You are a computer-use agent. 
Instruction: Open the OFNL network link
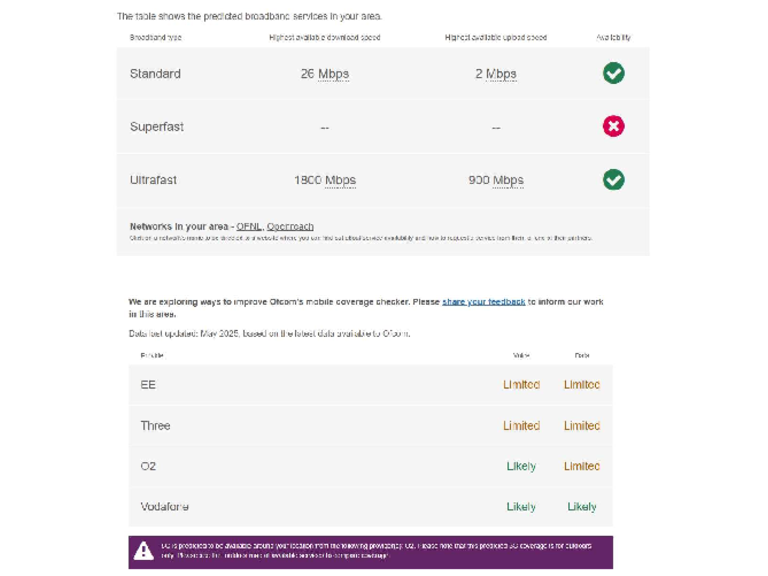[249, 226]
